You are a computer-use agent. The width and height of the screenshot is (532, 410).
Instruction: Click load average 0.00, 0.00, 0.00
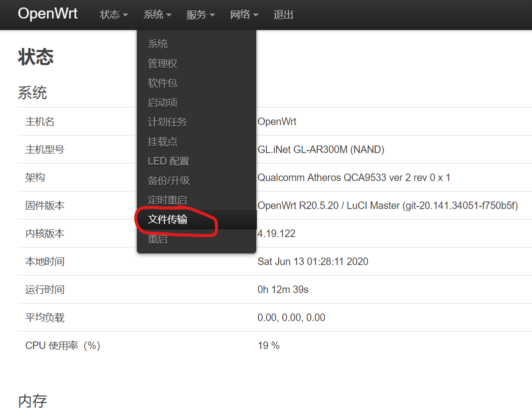[x=291, y=317]
